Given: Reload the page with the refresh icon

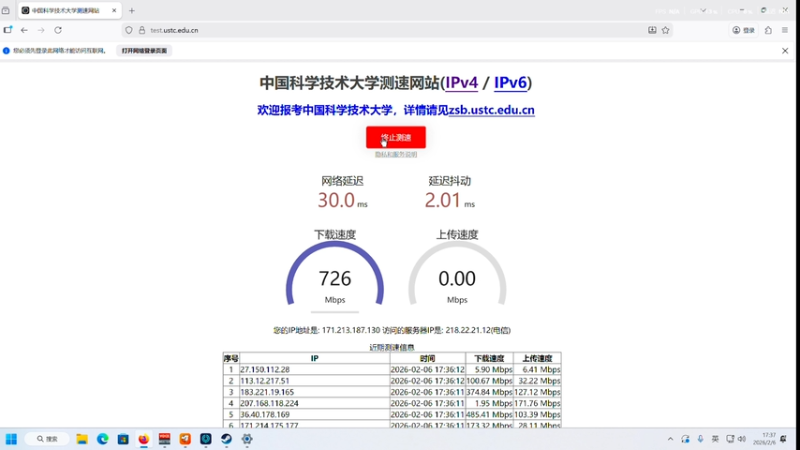Looking at the screenshot, I should (58, 30).
